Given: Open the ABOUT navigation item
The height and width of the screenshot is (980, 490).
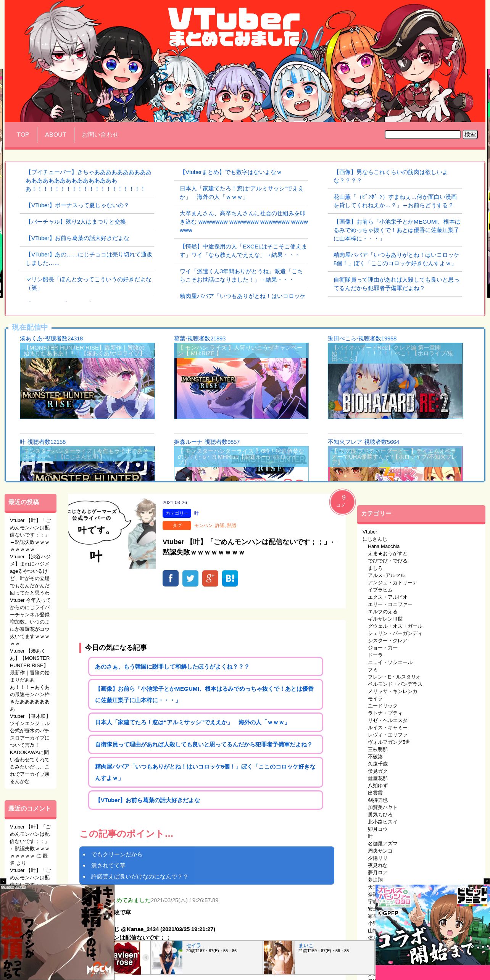Looking at the screenshot, I should click(x=56, y=134).
